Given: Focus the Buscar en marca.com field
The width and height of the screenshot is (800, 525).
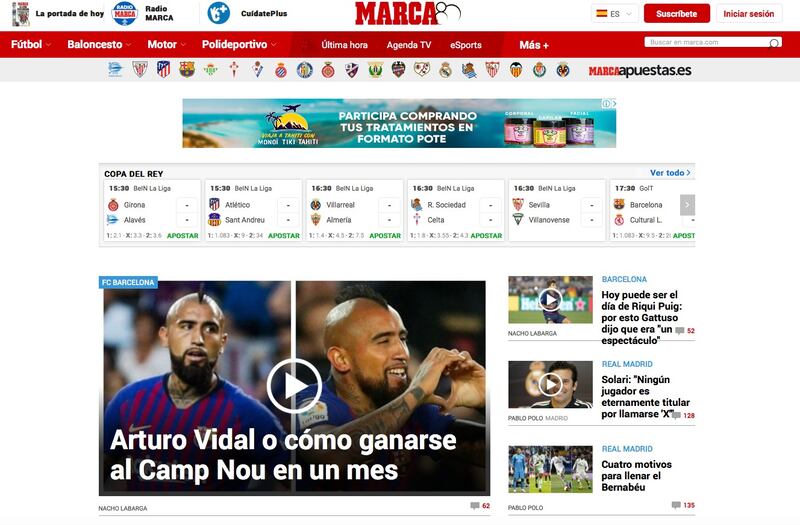Looking at the screenshot, I should (707, 42).
